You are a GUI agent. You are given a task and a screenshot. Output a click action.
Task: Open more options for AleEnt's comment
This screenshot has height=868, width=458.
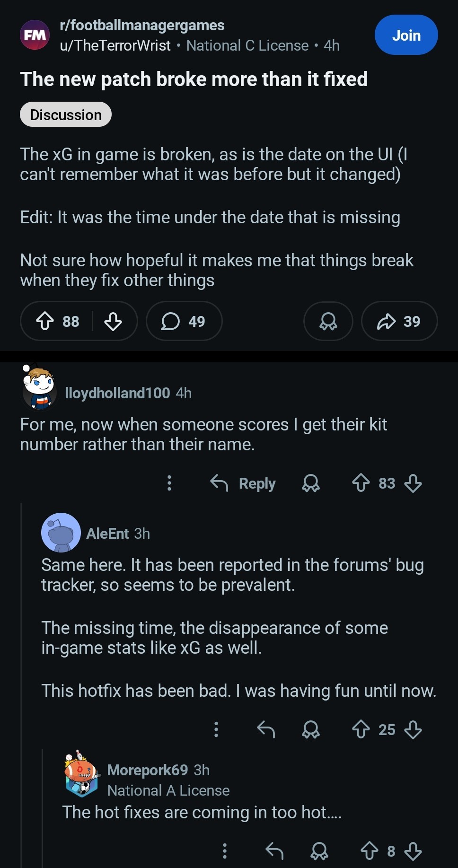216,729
